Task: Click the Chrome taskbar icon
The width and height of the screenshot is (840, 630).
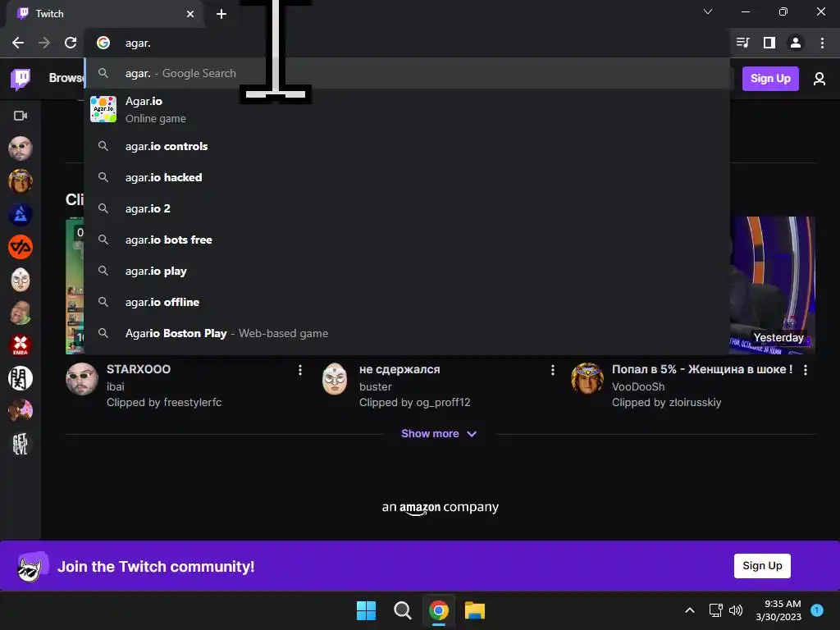Action: pyautogui.click(x=438, y=610)
